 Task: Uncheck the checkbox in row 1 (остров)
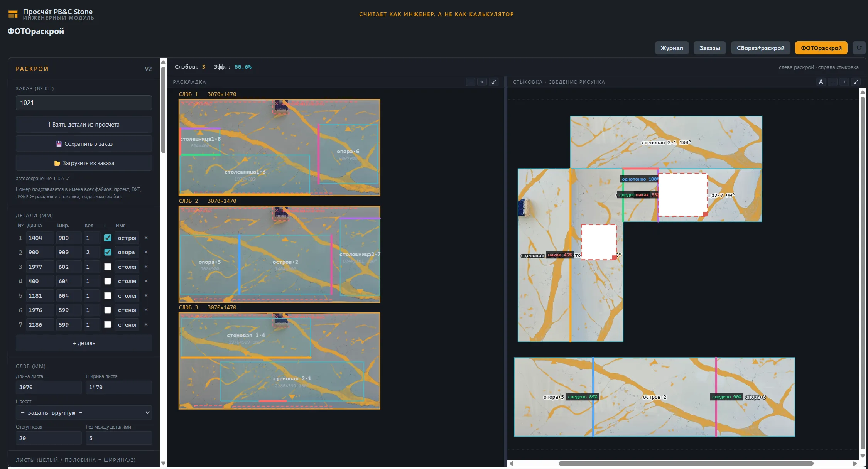108,238
